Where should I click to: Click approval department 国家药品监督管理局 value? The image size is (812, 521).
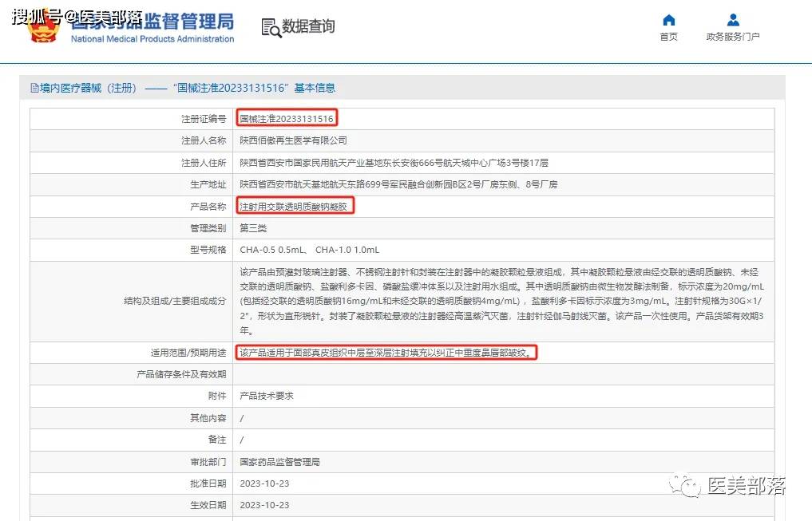(279, 461)
